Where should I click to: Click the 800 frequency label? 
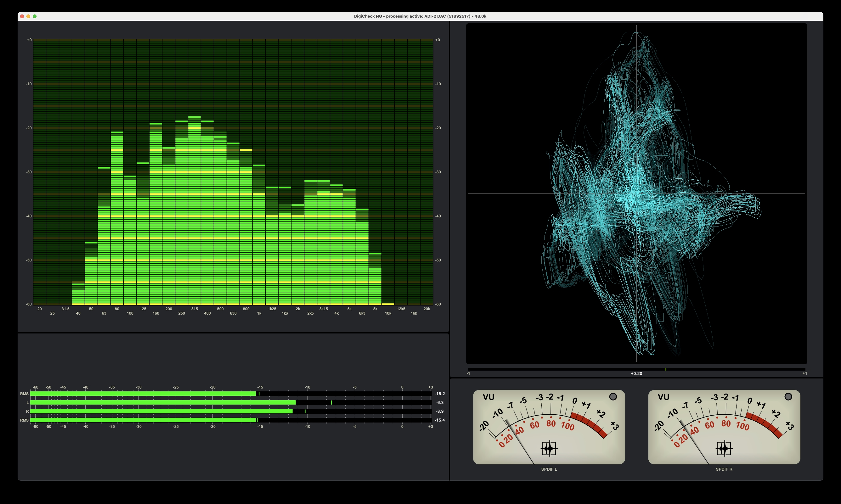tap(246, 309)
